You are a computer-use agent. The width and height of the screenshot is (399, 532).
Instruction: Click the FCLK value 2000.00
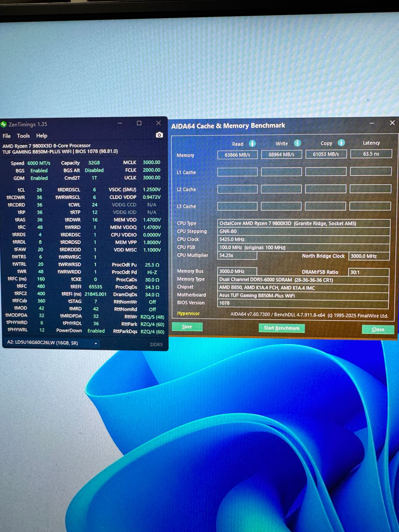(x=151, y=170)
